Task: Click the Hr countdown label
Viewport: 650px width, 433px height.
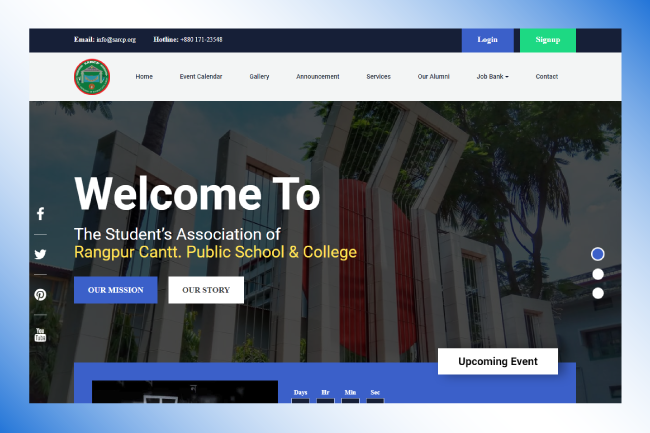Action: coord(325,392)
